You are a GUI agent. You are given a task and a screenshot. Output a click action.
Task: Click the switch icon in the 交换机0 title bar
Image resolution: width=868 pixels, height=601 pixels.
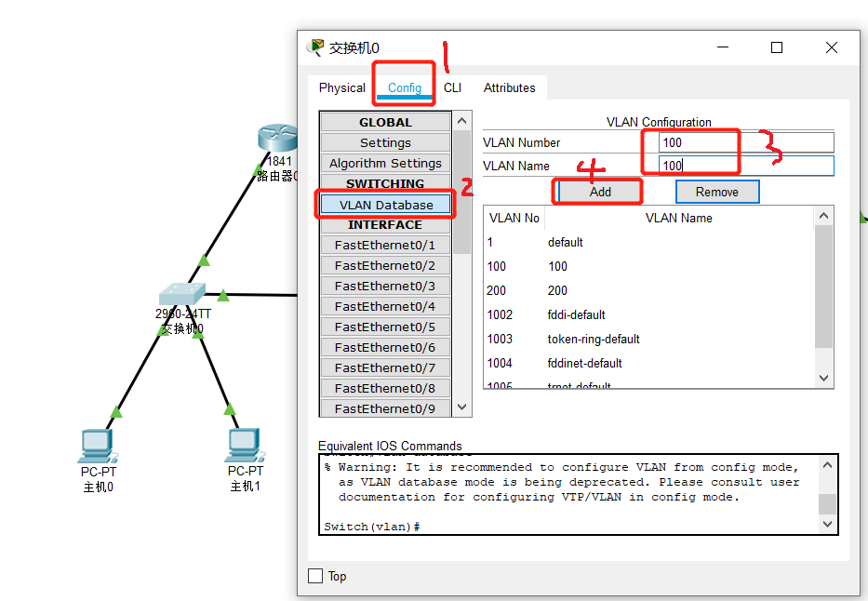tap(314, 47)
